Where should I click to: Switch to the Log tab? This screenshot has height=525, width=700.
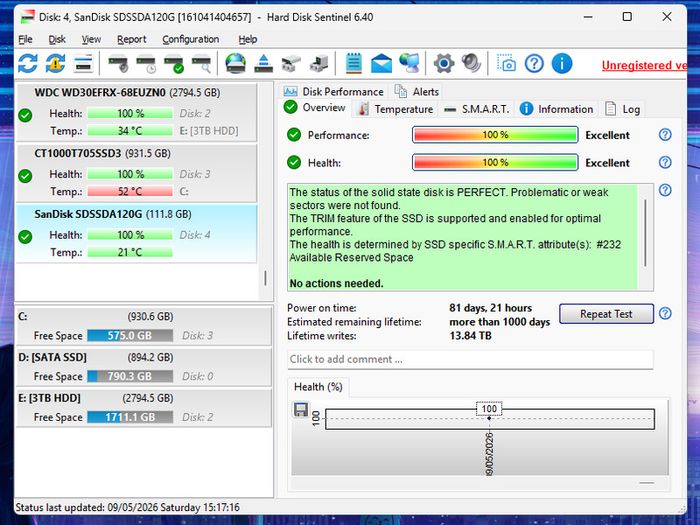click(623, 109)
